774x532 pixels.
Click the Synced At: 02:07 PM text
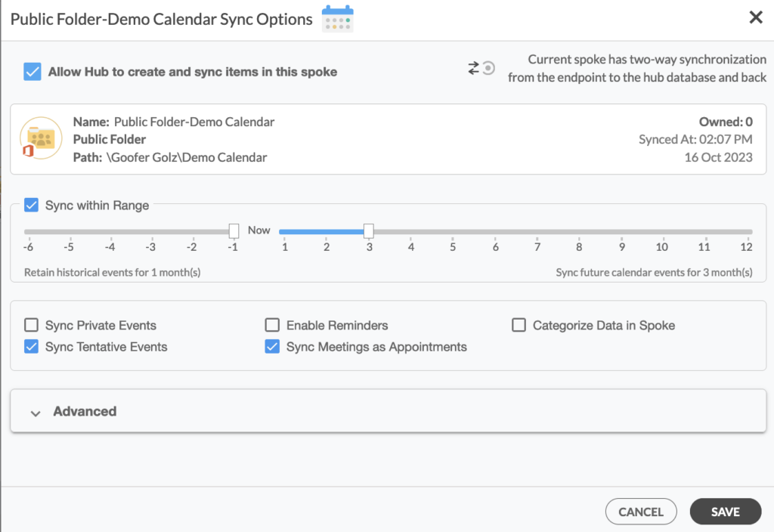[695, 140]
